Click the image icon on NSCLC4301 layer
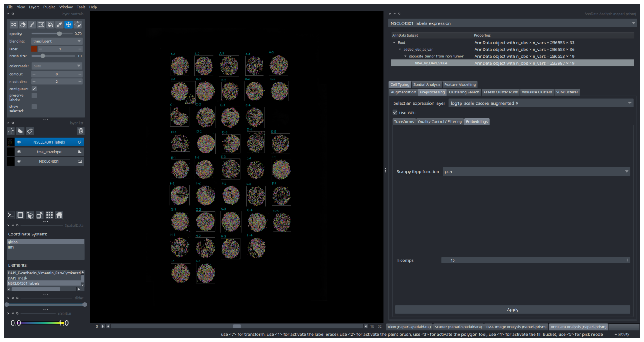This screenshot has width=644, height=342. [80, 162]
